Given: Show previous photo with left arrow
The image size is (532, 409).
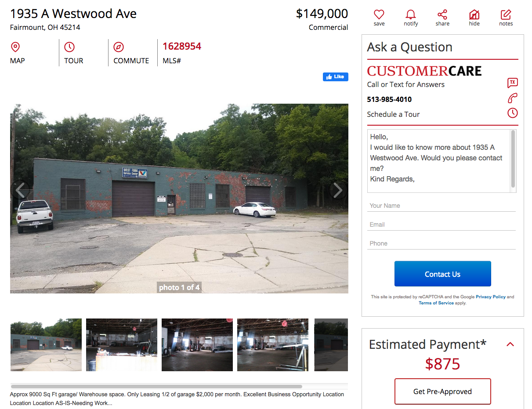Looking at the screenshot, I should click(x=20, y=190).
